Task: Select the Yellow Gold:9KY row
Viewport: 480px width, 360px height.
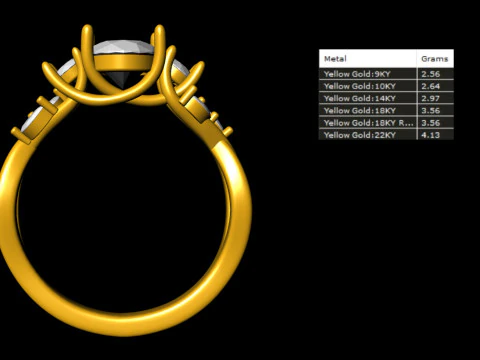Action: (x=386, y=74)
